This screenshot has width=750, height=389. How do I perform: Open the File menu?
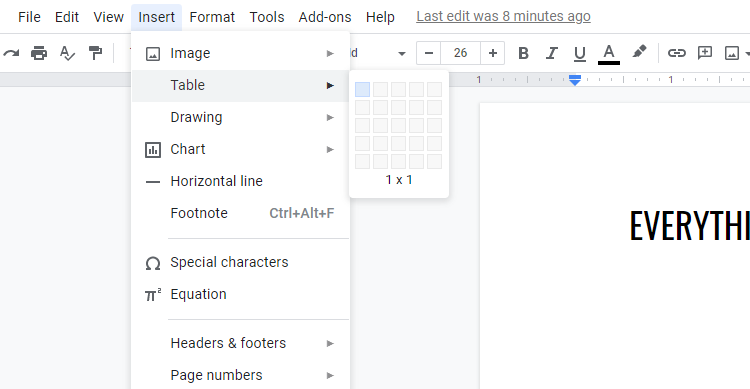tap(29, 17)
